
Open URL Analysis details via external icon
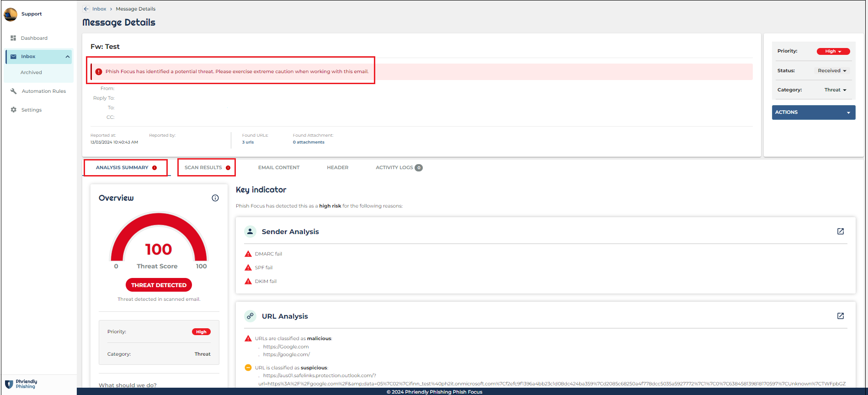click(841, 316)
